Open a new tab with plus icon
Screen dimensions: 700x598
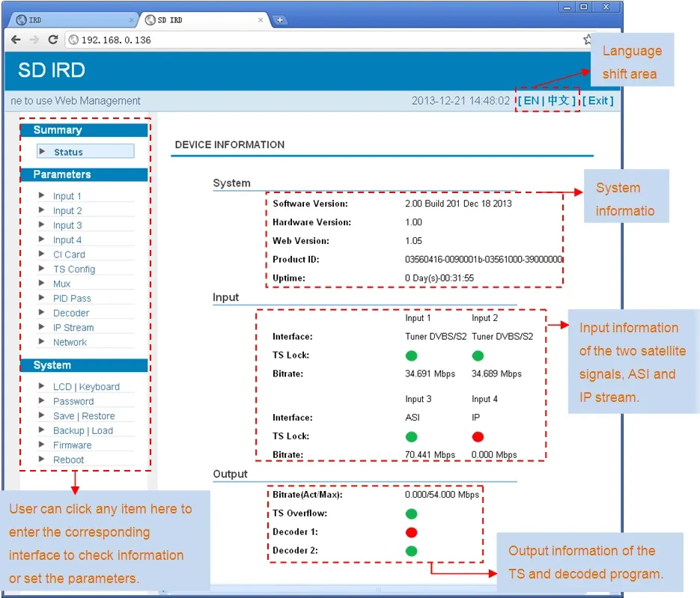click(280, 20)
